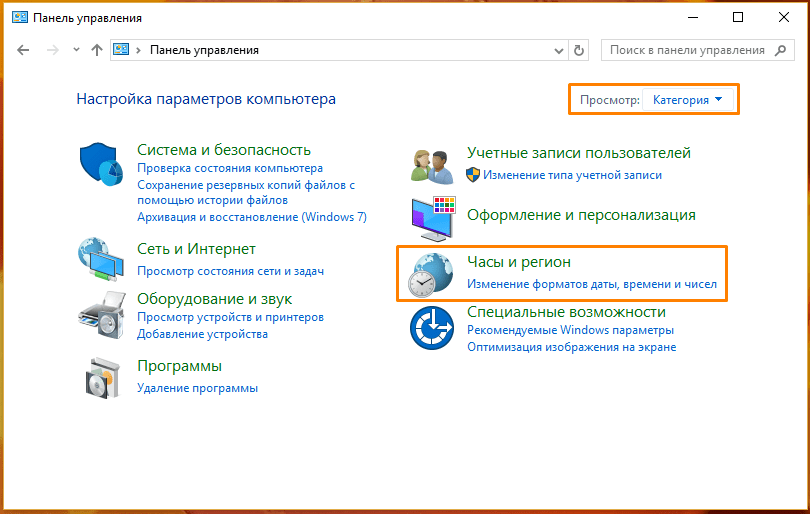Open the User Accounts people icon
Screen dimensions: 810x514
[x=432, y=167]
